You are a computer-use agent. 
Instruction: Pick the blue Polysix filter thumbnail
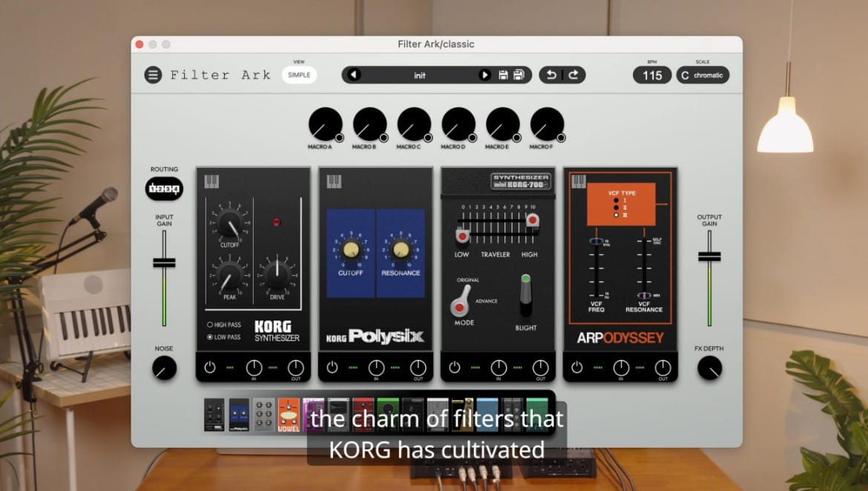click(x=239, y=415)
